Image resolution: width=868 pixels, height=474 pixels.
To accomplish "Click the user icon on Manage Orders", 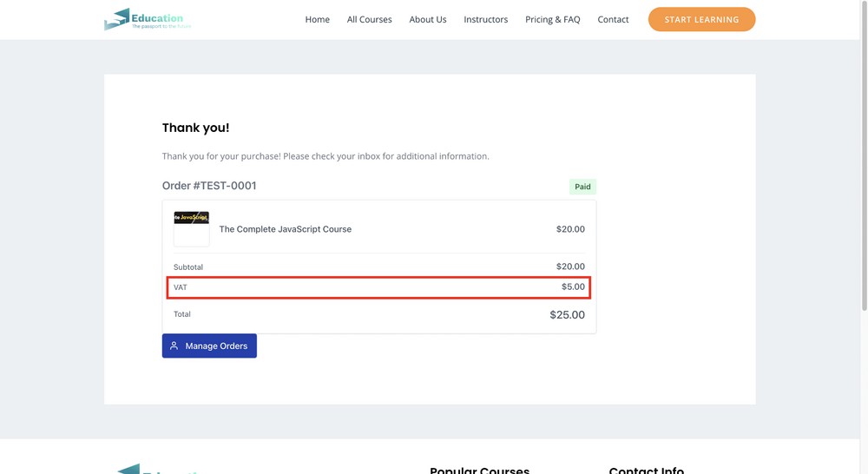I will [174, 346].
